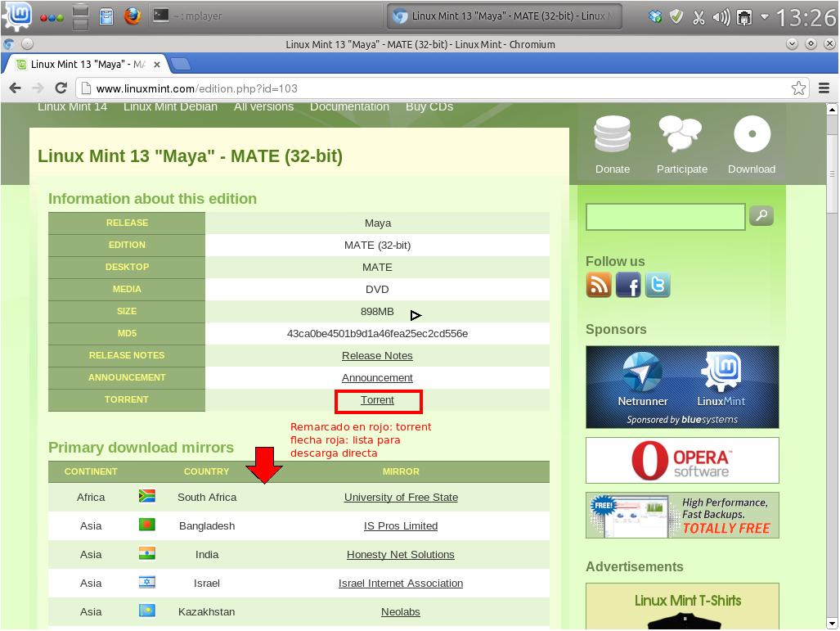Launch Firefox from the panel

pos(133,16)
